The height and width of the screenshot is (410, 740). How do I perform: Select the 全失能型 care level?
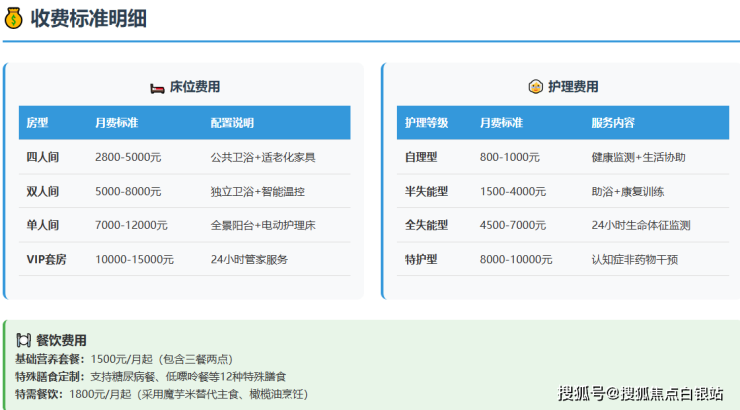(x=426, y=225)
